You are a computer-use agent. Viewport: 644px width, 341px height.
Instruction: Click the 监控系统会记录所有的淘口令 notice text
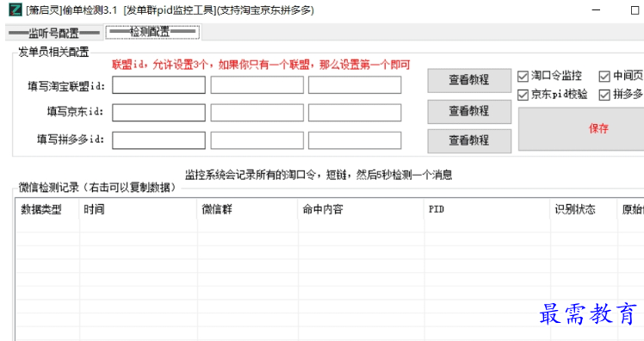[319, 175]
